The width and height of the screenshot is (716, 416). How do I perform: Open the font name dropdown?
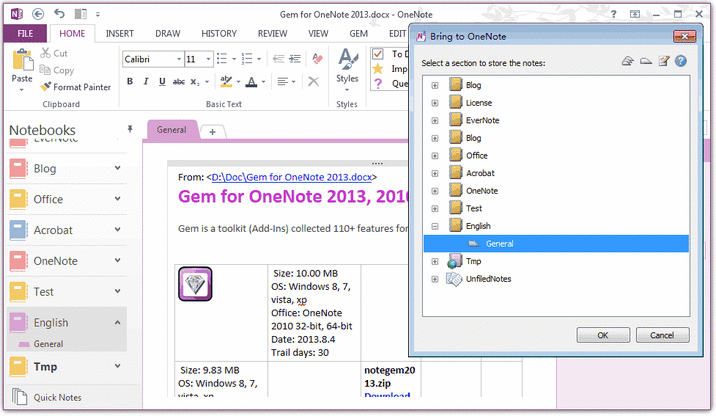(x=179, y=59)
